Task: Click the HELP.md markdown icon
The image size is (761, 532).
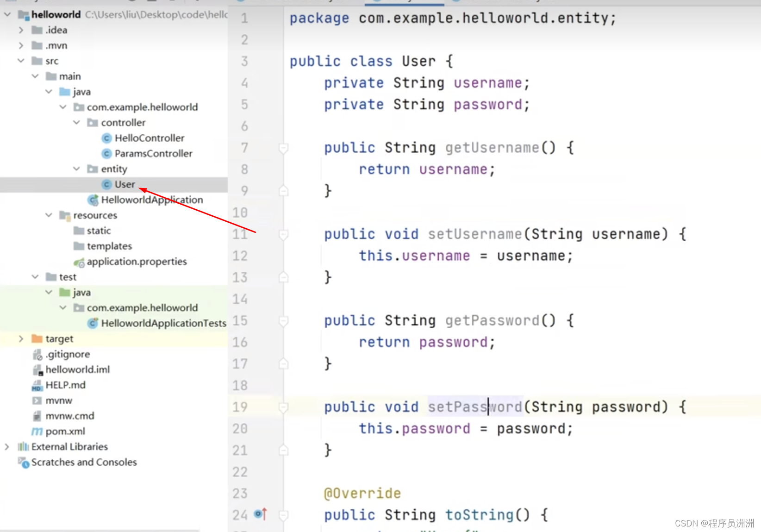Action: (x=37, y=385)
